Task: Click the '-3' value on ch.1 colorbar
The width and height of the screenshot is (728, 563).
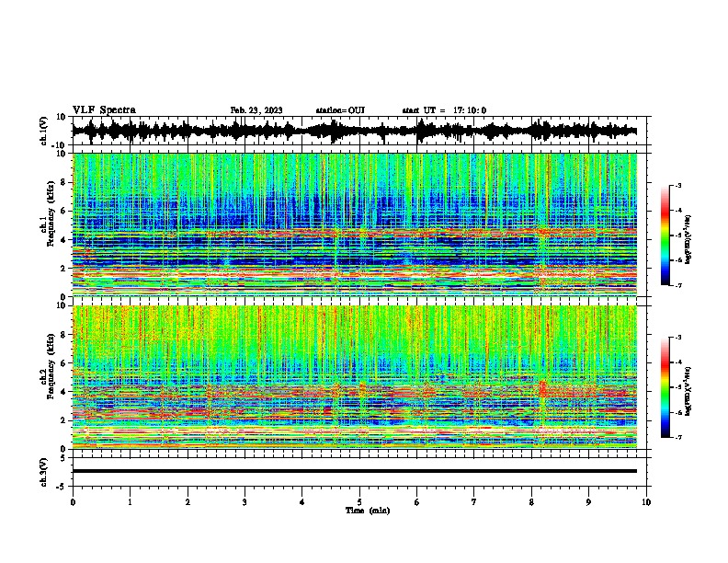Action: pyautogui.click(x=677, y=185)
